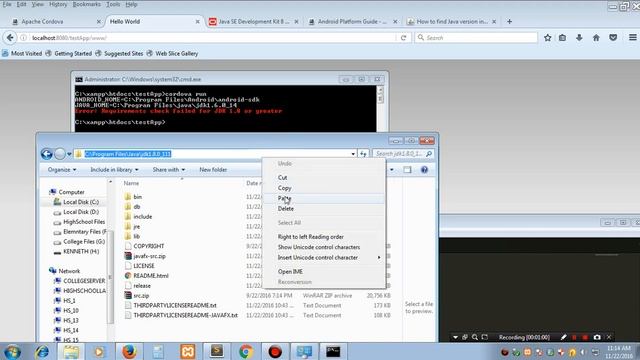This screenshot has width=640, height=360.
Task: Switch to Java SE Development Kit tab
Action: tap(253, 22)
